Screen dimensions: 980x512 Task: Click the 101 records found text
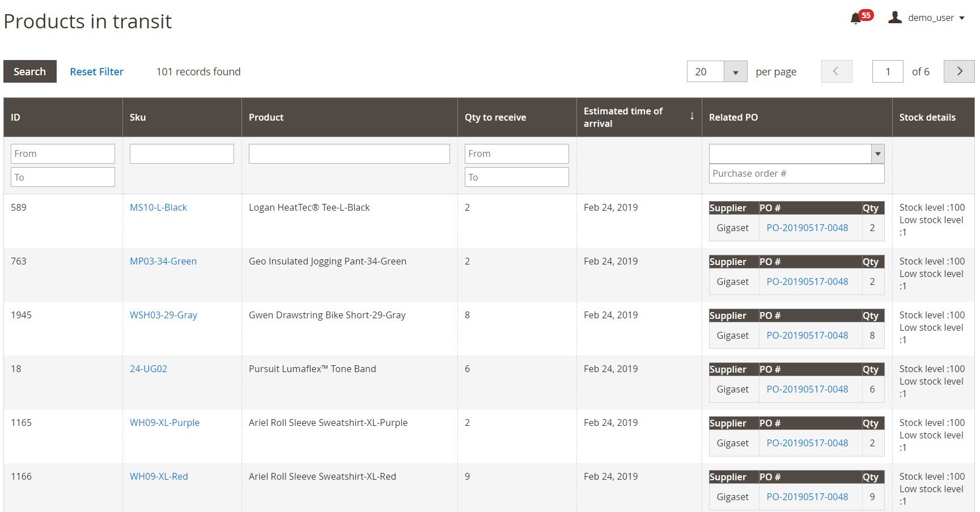pyautogui.click(x=198, y=71)
